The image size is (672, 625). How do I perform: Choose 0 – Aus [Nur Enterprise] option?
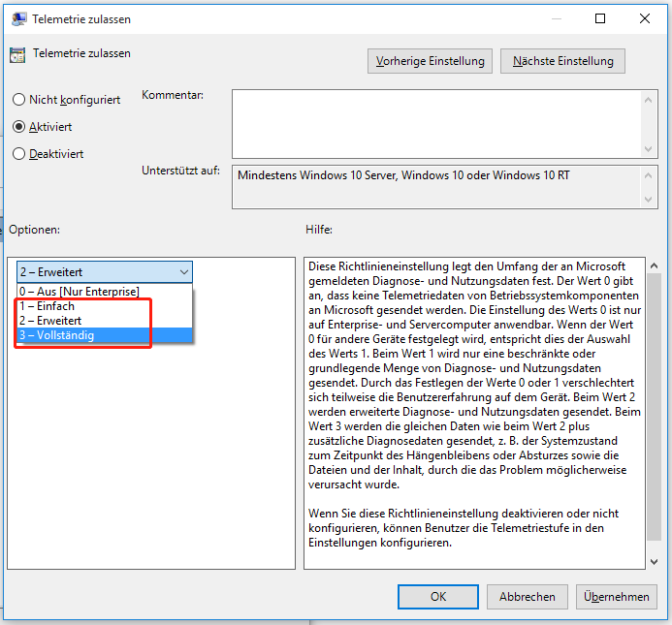pos(105,292)
